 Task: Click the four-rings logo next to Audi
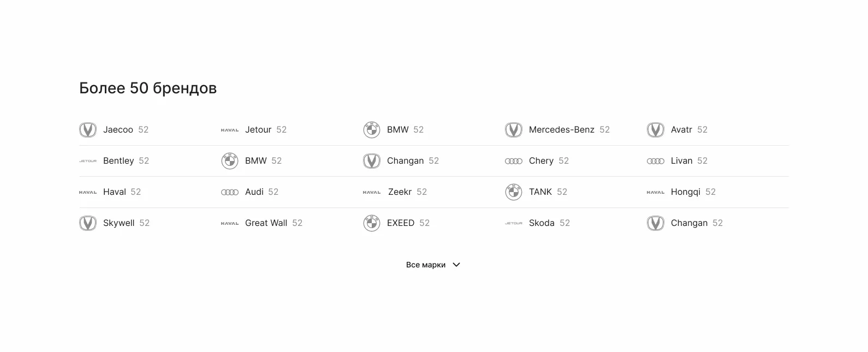(230, 192)
